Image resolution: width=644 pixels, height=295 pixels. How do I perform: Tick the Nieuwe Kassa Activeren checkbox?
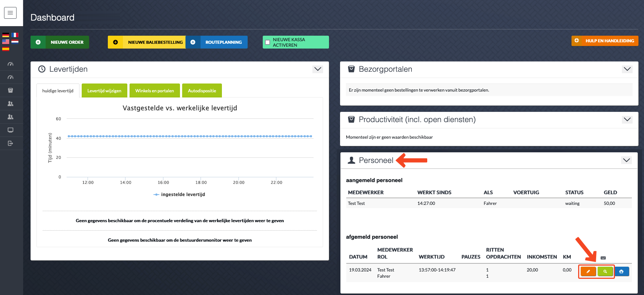[268, 42]
